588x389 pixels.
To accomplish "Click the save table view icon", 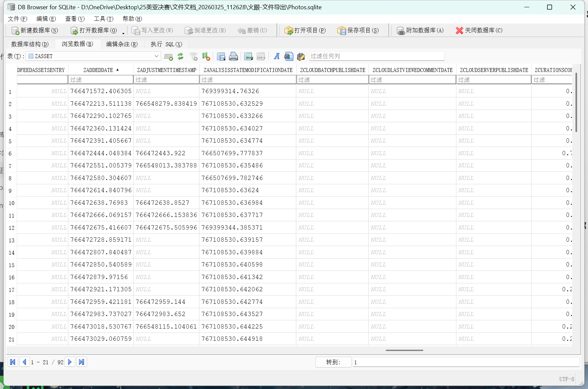I will coord(221,56).
